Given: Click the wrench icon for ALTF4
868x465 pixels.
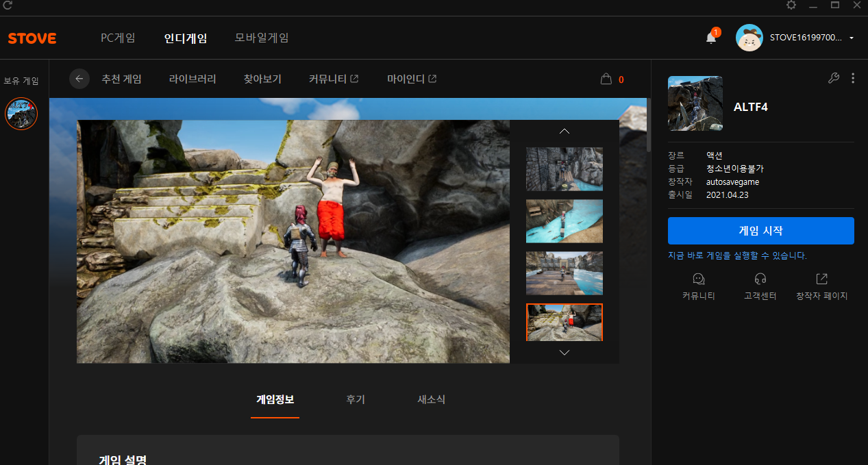Looking at the screenshot, I should coord(834,78).
